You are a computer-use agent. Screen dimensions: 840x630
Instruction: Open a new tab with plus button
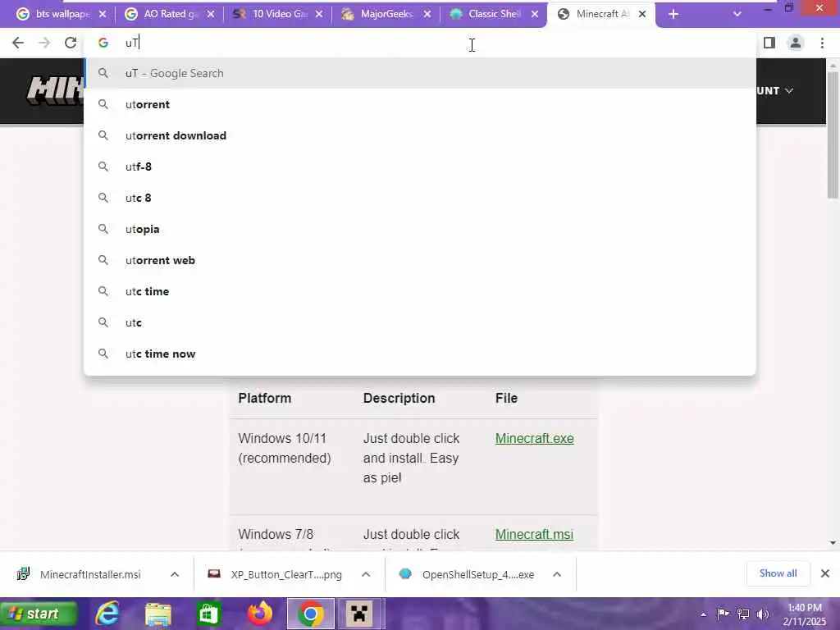[673, 15]
